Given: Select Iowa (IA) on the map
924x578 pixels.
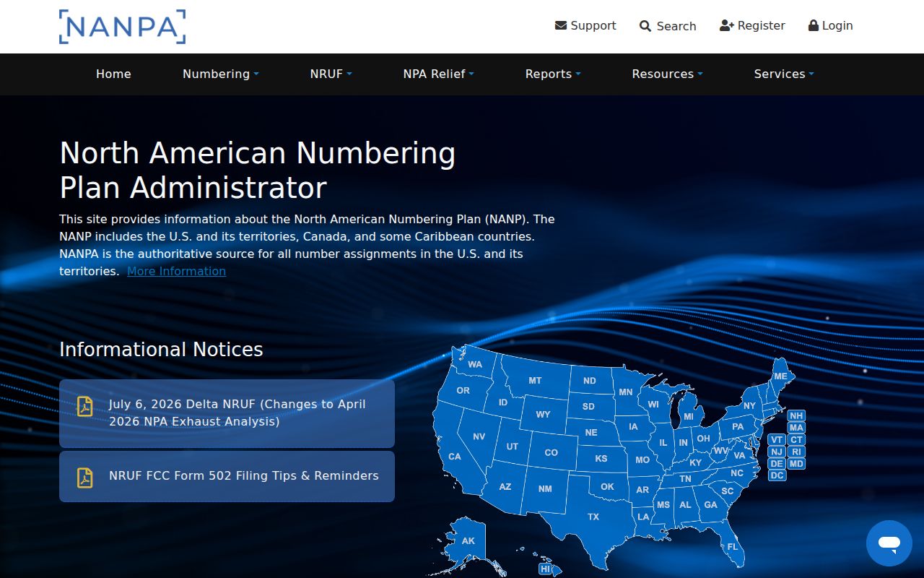Looking at the screenshot, I should pyautogui.click(x=633, y=426).
